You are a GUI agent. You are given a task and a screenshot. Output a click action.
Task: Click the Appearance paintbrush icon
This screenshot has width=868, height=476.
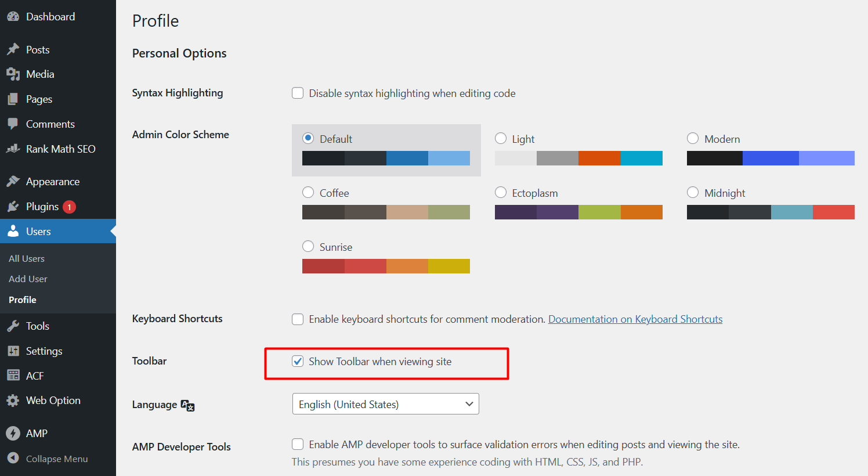(x=13, y=182)
